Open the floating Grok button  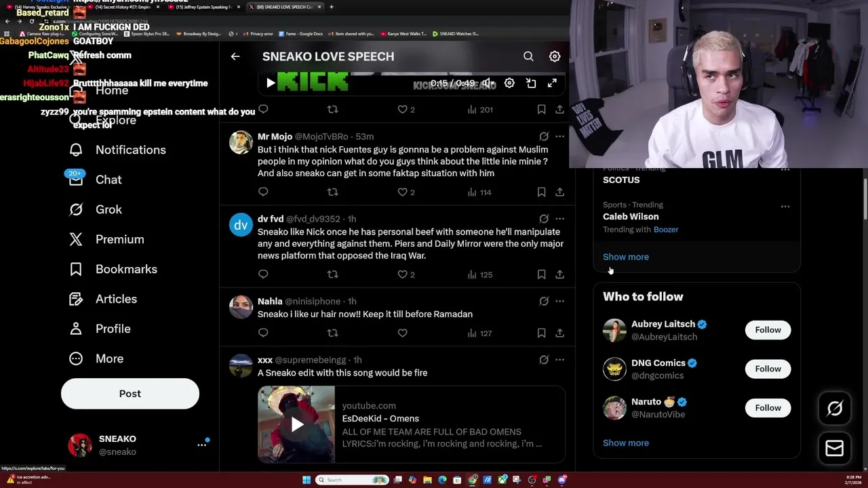tap(835, 408)
